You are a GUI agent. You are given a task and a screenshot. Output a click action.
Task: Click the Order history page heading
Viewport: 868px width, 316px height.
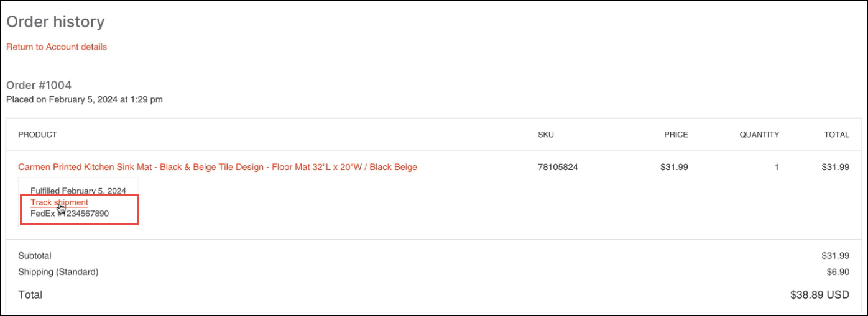point(55,22)
